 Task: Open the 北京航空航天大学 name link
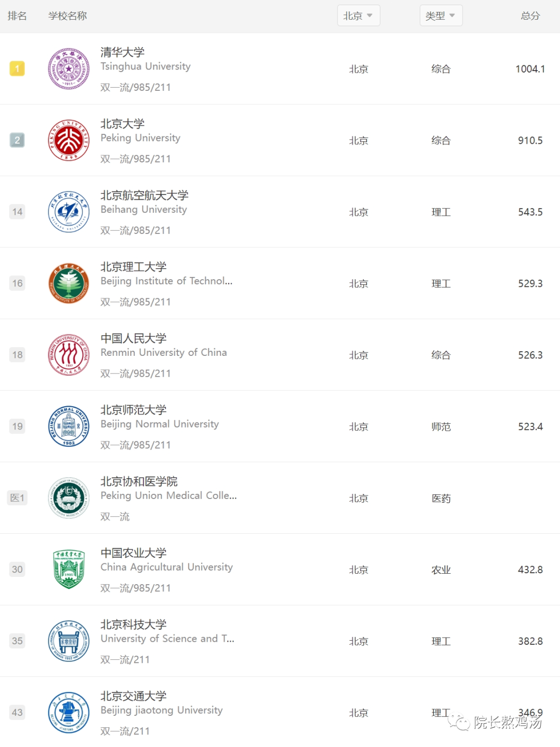click(144, 195)
